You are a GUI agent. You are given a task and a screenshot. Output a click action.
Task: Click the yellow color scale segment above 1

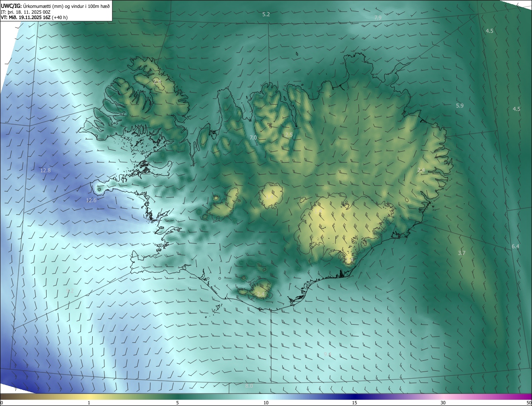[x=89, y=397]
